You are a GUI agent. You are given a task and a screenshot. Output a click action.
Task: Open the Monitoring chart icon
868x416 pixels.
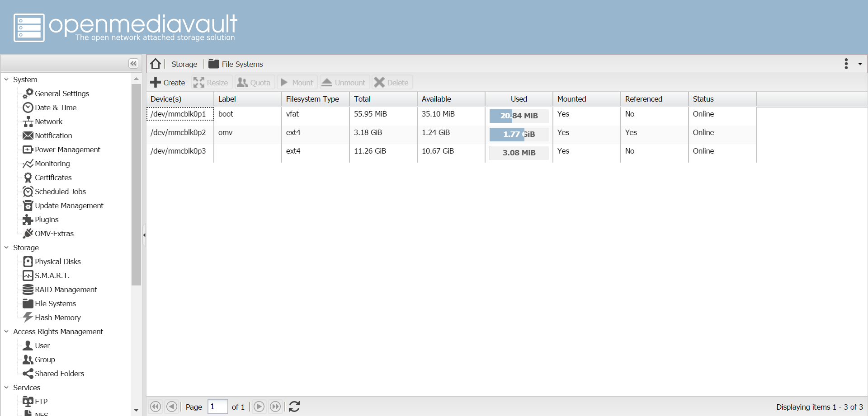click(28, 164)
